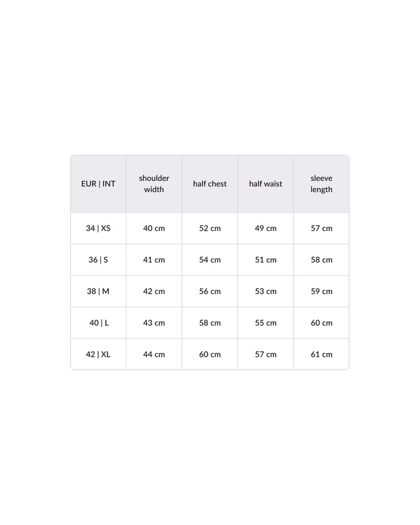This screenshot has width=420, height=525.
Task: Click the 49 cm half waist value
Action: (x=265, y=228)
